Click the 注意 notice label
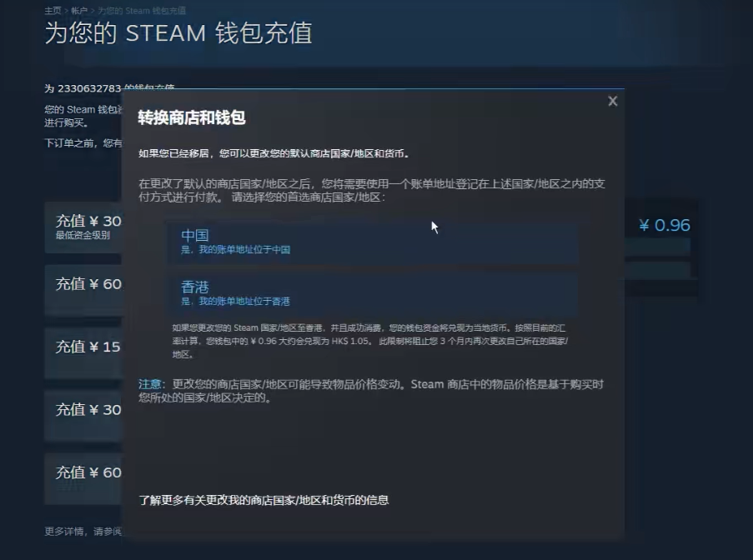The width and height of the screenshot is (753, 560). (x=149, y=384)
